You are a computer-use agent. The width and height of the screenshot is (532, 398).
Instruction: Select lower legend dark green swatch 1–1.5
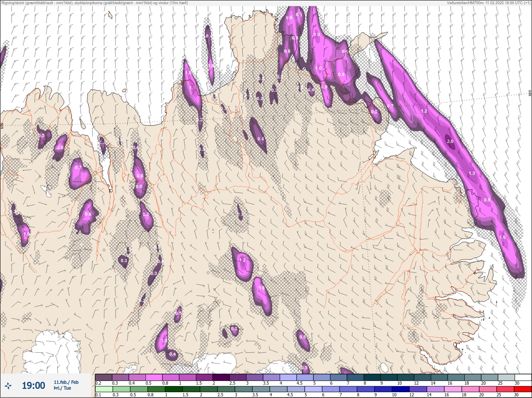173,389
